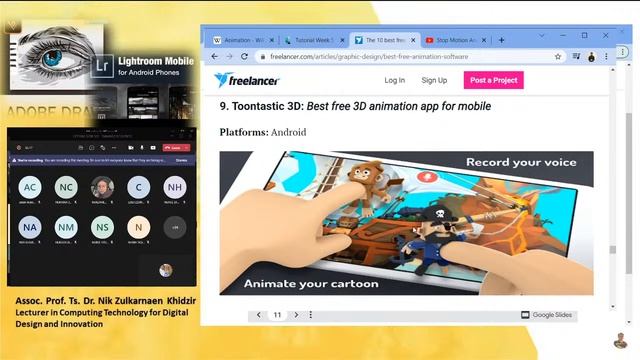Close the 'Tutorial Week' tab

(342, 40)
